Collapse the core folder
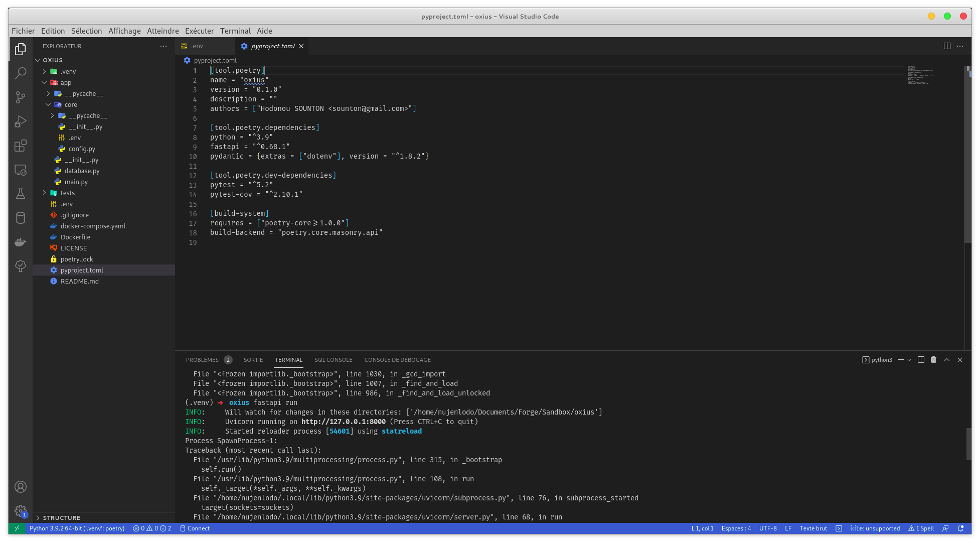This screenshot has height=543, width=980. (48, 104)
